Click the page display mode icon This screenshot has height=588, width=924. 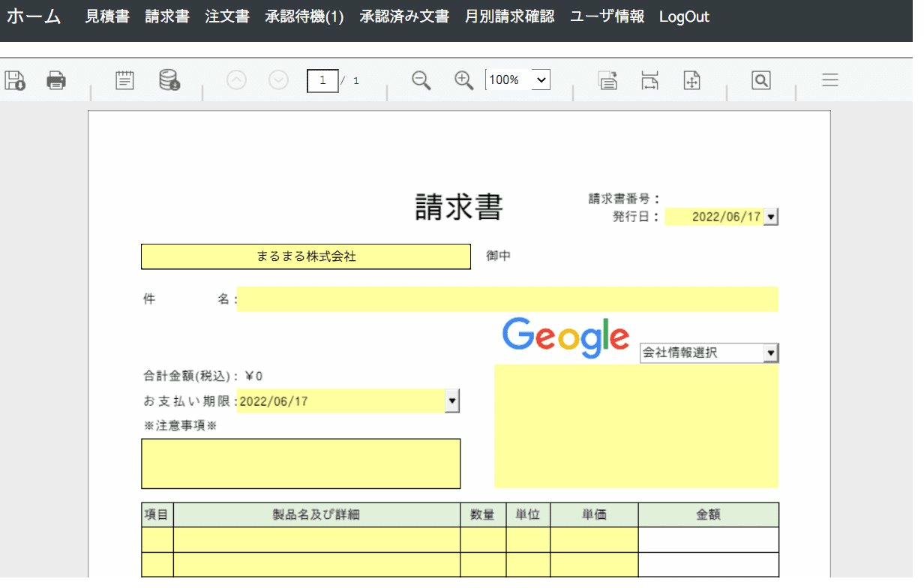coord(607,79)
